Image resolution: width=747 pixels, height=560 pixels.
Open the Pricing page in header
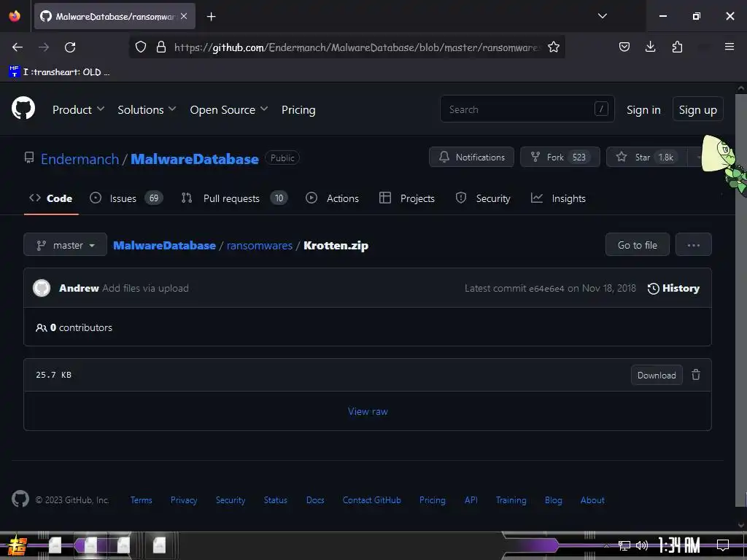point(298,109)
